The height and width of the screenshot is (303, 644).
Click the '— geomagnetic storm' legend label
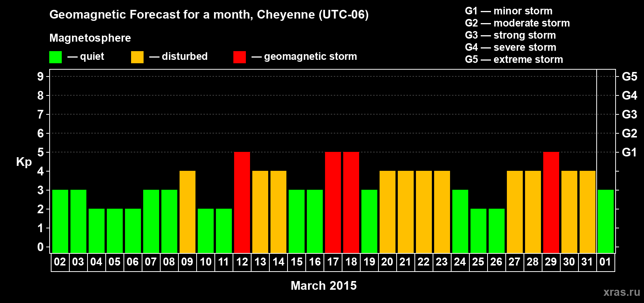tap(304, 57)
